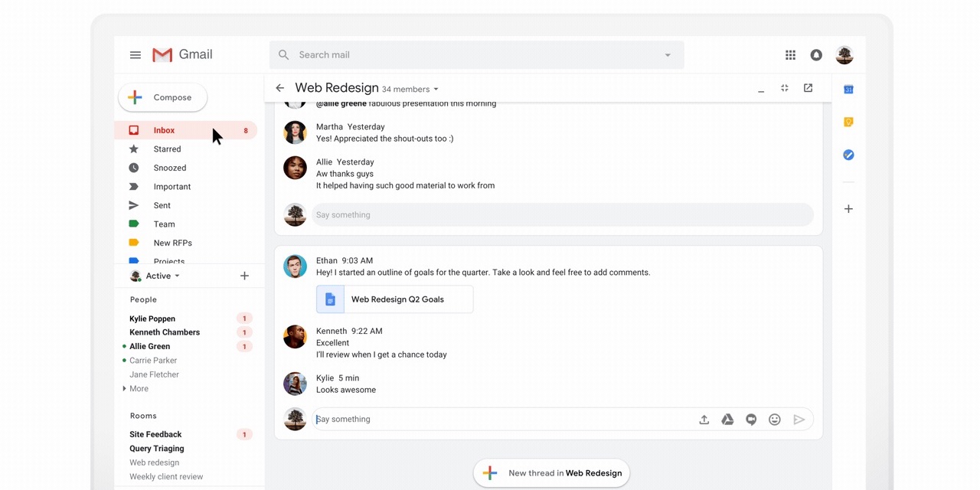The image size is (980, 490).
Task: Attach a file with the upload icon
Action: pyautogui.click(x=704, y=419)
